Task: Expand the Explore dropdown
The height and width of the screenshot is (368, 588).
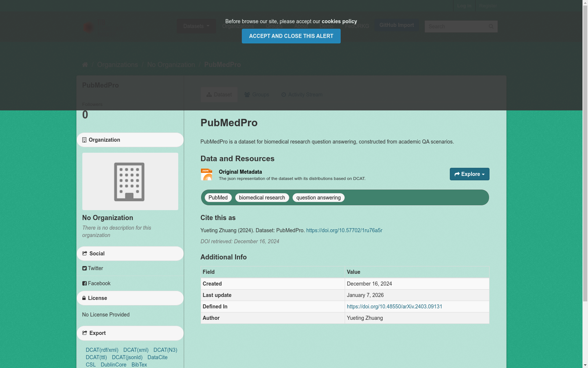Action: (x=469, y=174)
